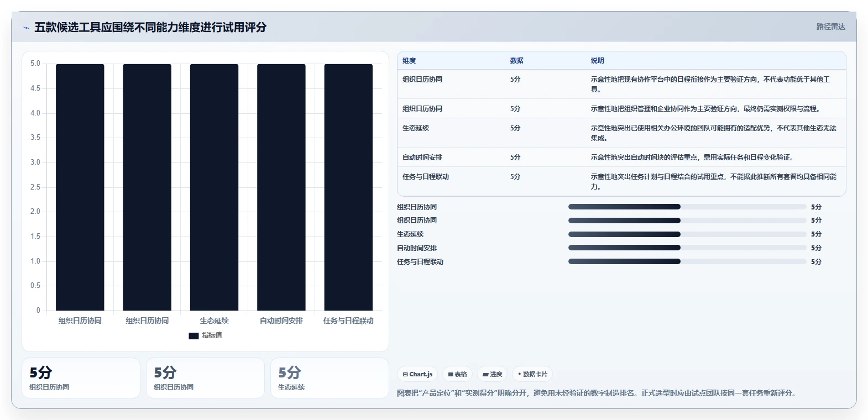Click the 表格 chip
868x420 pixels.
(458, 374)
